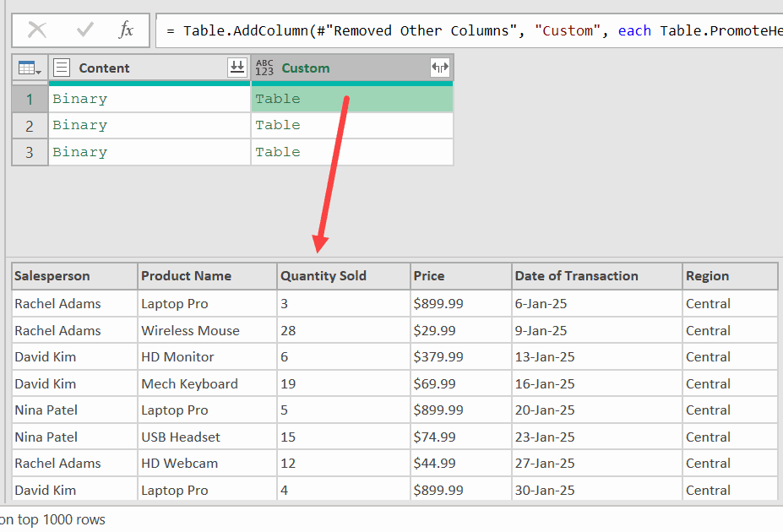Click the expand arrows icon on the Custom column

pyautogui.click(x=439, y=68)
